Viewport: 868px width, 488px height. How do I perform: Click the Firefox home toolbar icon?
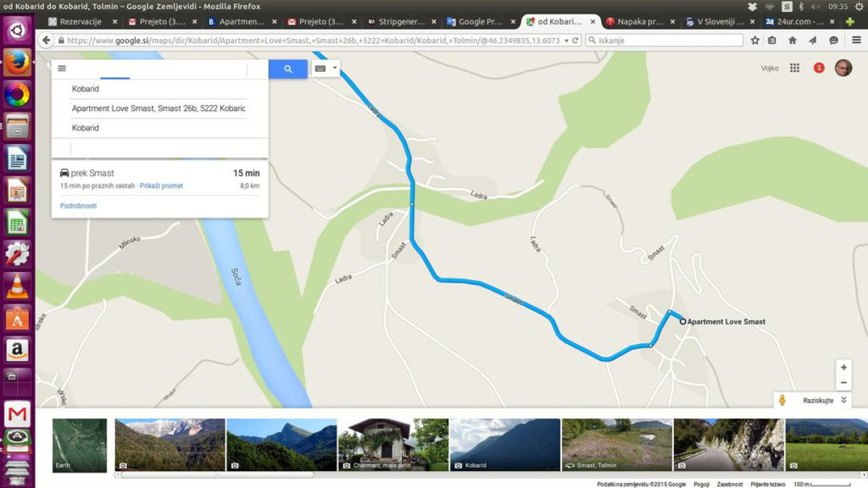coord(792,40)
